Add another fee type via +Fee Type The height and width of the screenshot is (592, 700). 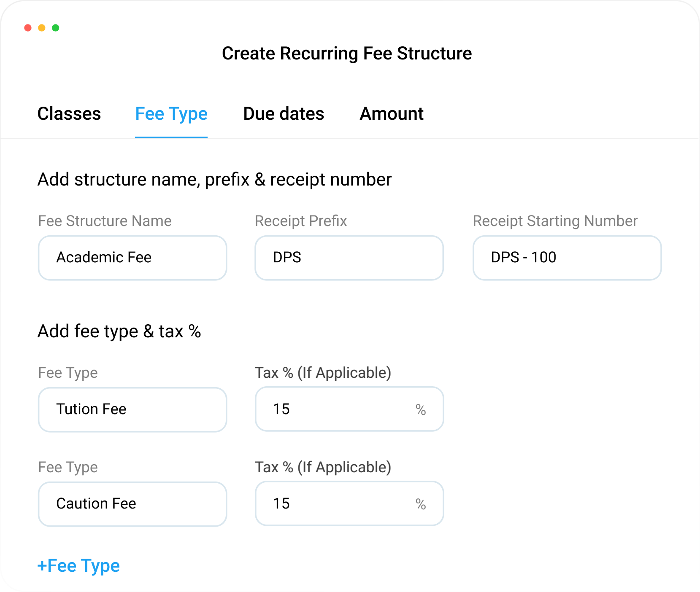click(x=79, y=566)
